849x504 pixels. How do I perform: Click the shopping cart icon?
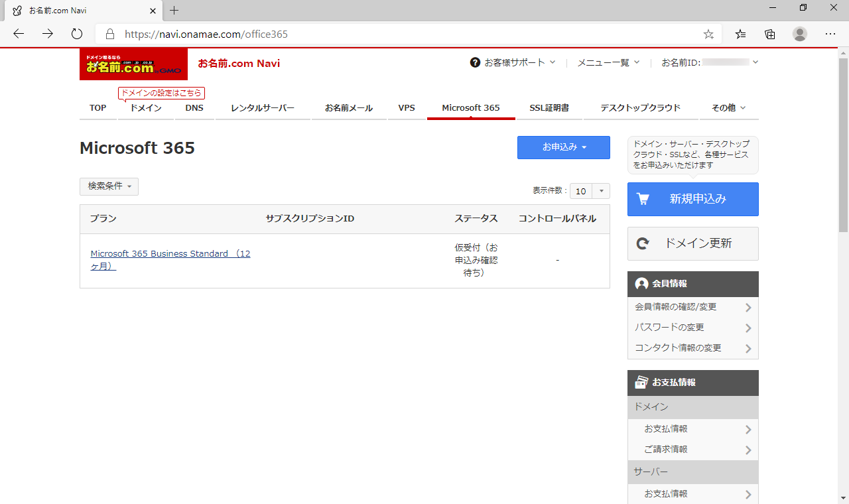643,199
